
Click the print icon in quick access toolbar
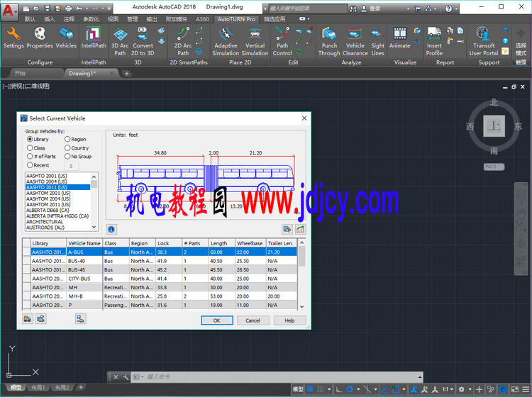(x=69, y=9)
